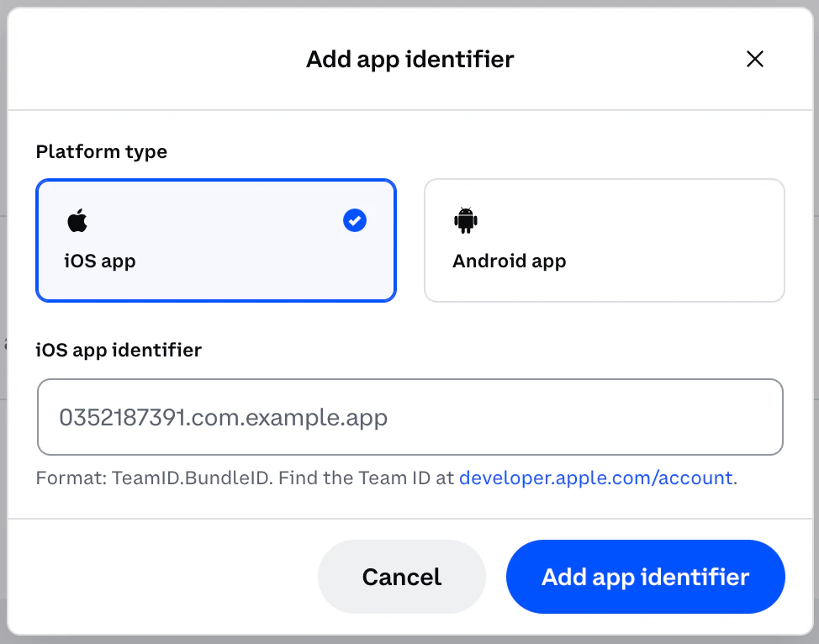This screenshot has width=819, height=644.
Task: Click the 'Add app identifier' dialog title
Action: [x=409, y=59]
